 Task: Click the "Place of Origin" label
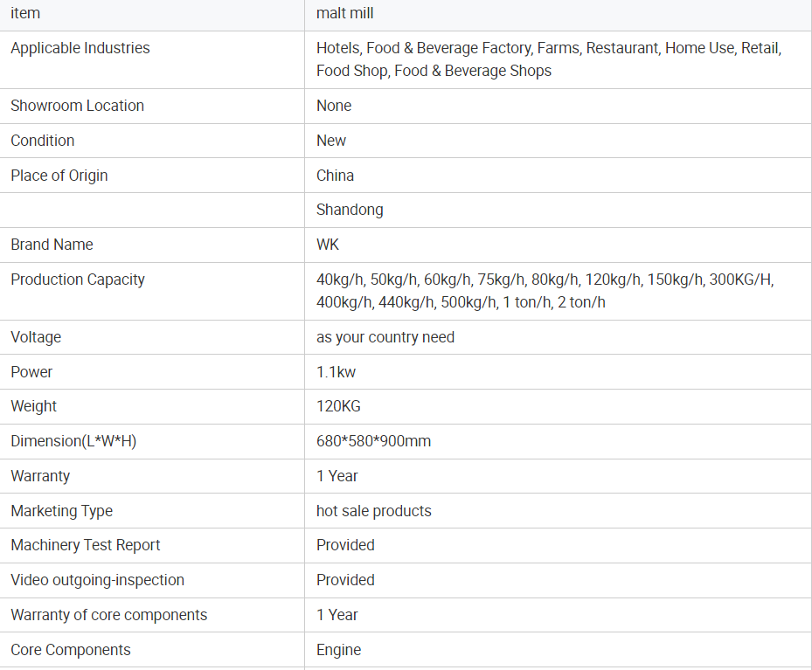point(59,176)
